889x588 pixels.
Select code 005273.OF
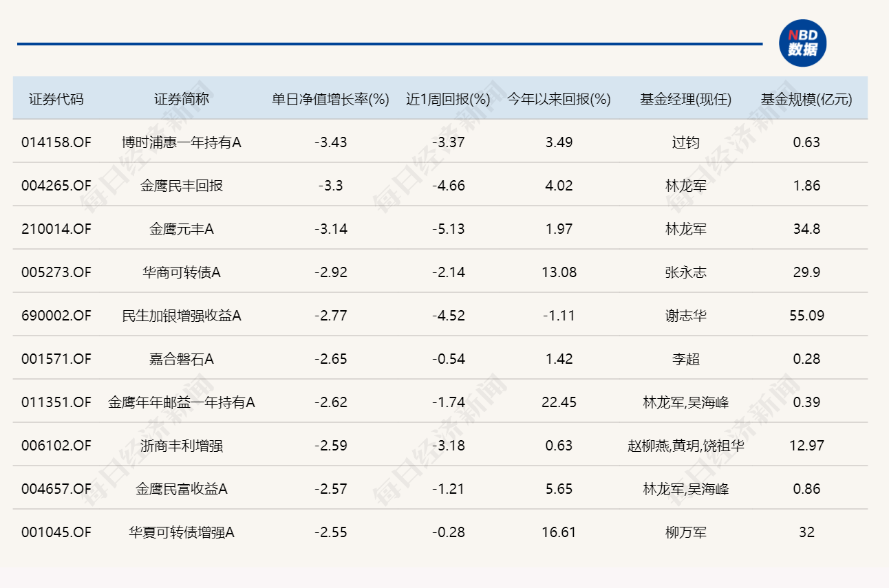point(56,272)
